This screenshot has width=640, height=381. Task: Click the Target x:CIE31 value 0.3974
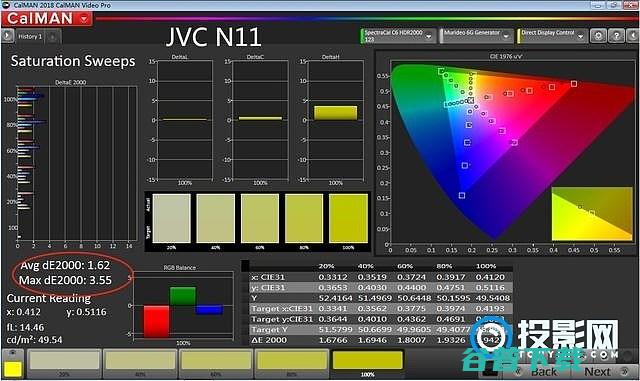coord(451,309)
